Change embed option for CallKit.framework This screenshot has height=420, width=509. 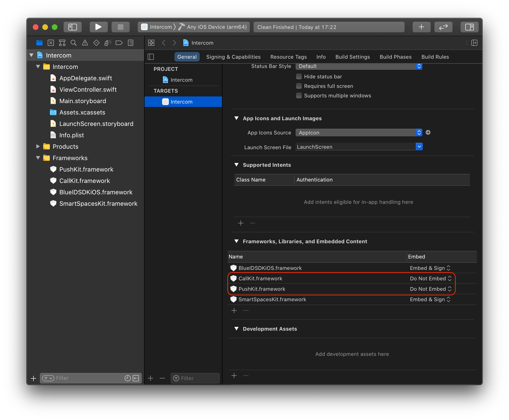(x=430, y=278)
